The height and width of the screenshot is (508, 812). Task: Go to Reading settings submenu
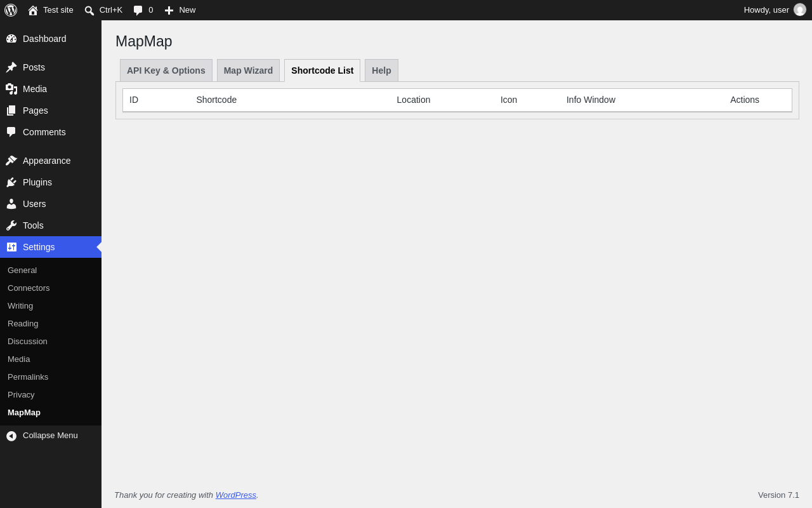(23, 323)
